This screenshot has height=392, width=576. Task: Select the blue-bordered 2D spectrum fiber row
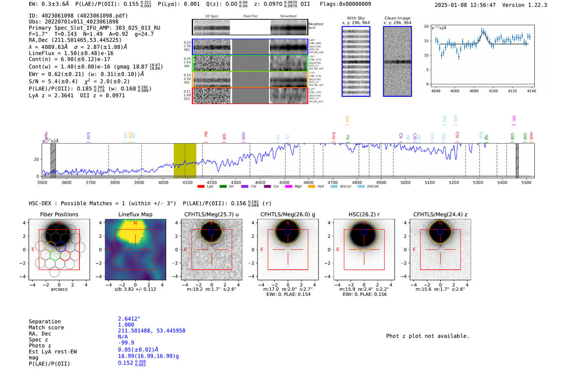click(x=250, y=47)
